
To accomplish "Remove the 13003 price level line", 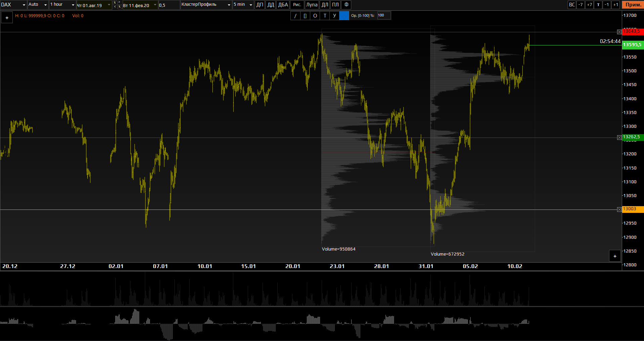I will [619, 210].
